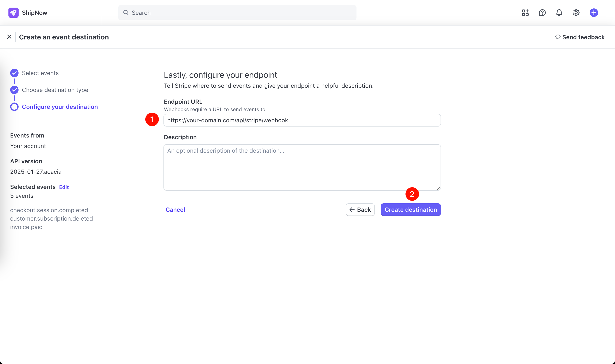Open notifications bell icon
The height and width of the screenshot is (364, 615).
point(559,13)
